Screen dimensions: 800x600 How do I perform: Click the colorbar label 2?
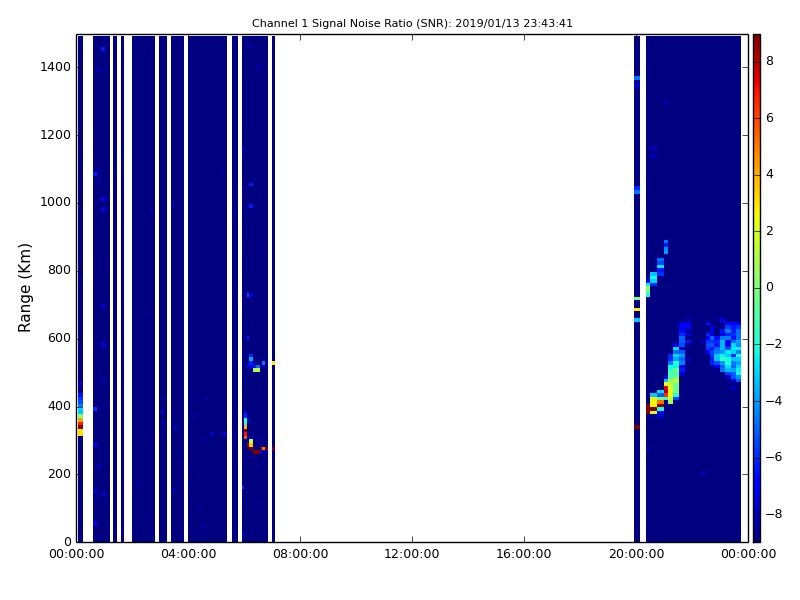[770, 231]
